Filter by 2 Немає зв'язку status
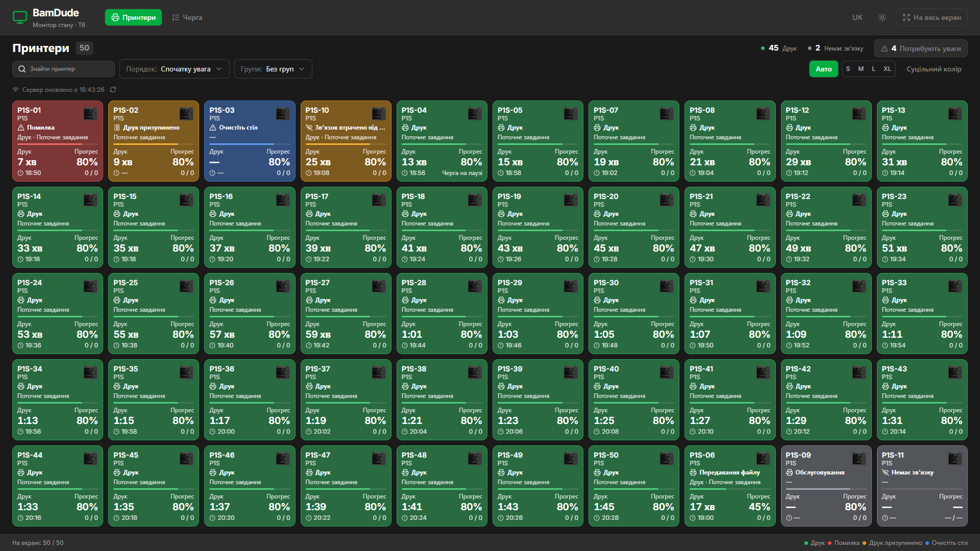 pyautogui.click(x=836, y=48)
